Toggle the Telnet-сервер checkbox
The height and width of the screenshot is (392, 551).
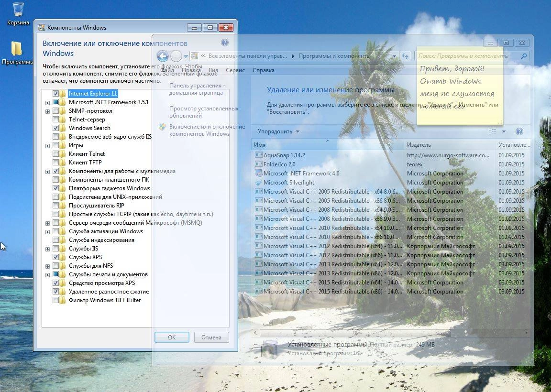(x=55, y=120)
